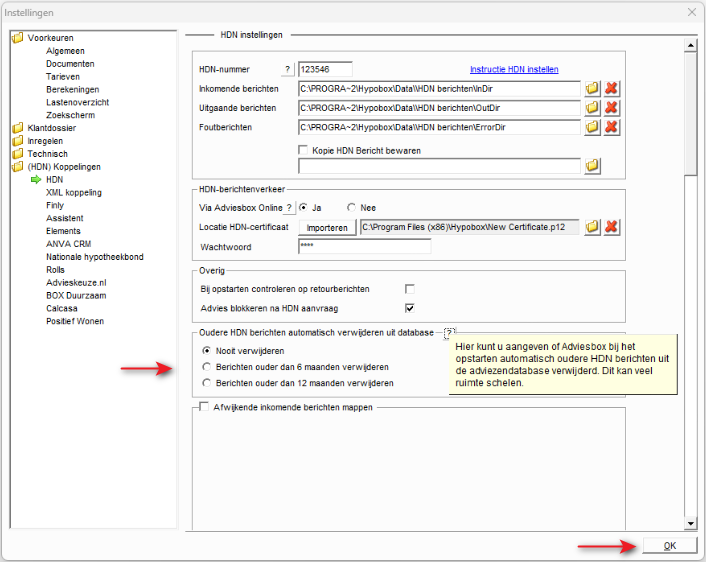Browse folder for Kopie HDN Bericht location
The width and height of the screenshot is (706, 562).
(593, 166)
